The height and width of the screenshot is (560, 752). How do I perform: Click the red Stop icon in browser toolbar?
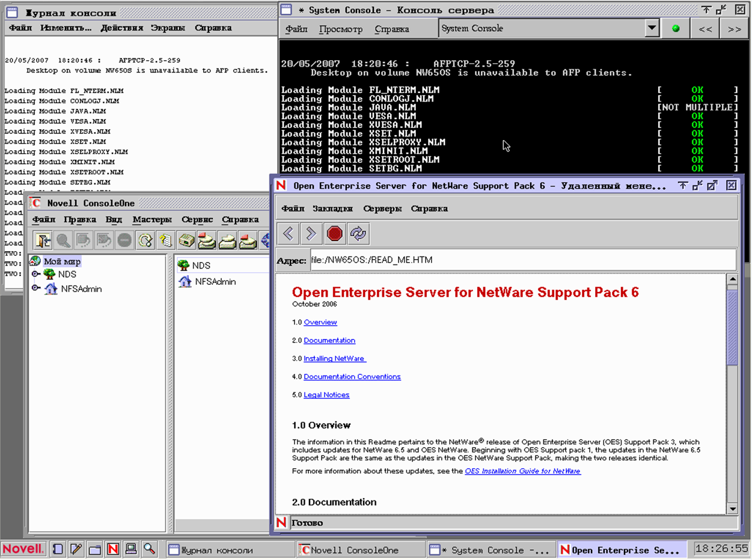[x=335, y=233]
